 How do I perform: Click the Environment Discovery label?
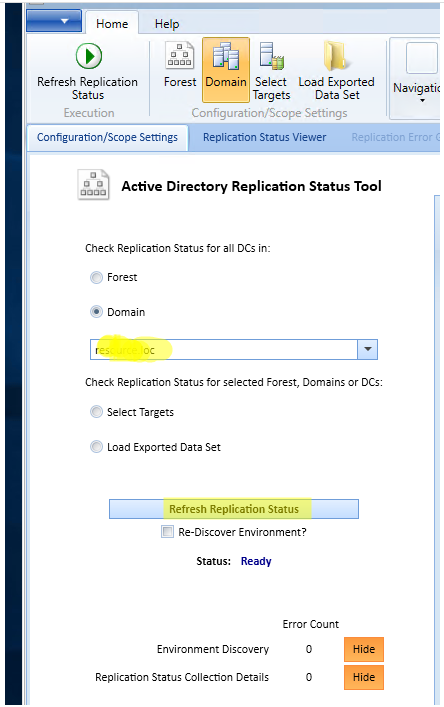[x=213, y=649]
